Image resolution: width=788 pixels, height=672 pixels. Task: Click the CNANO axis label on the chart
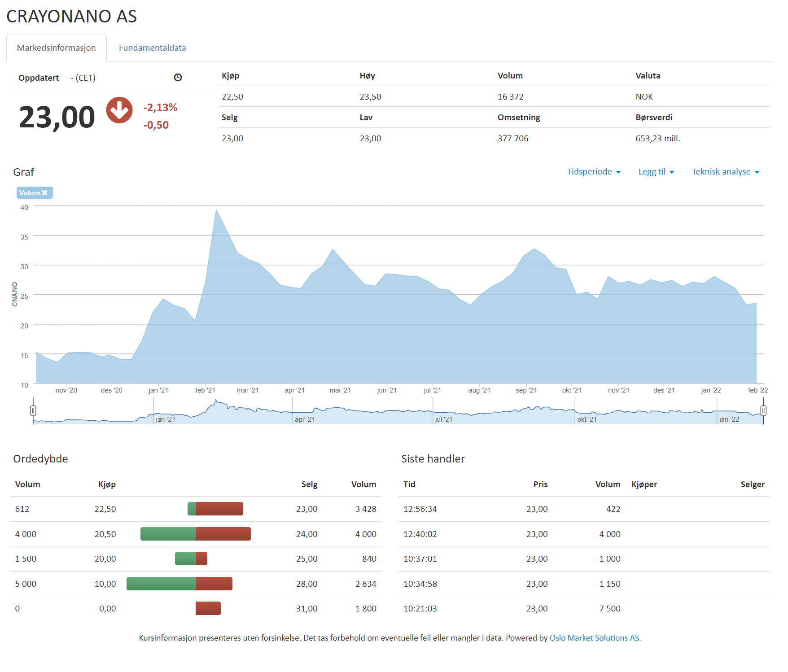coord(15,294)
